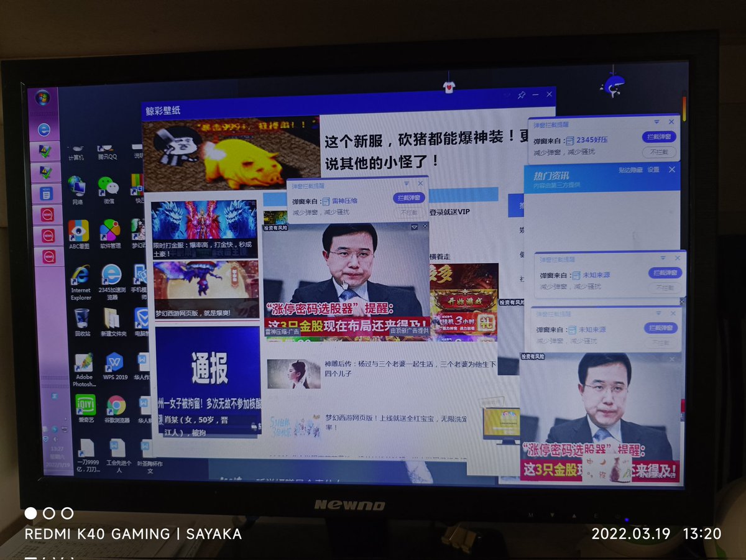
Task: Open the 网络 desktop icon
Action: click(78, 190)
